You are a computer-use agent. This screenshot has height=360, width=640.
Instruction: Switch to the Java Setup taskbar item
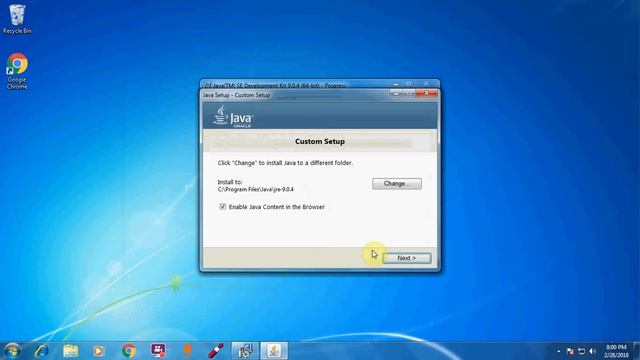tap(274, 351)
